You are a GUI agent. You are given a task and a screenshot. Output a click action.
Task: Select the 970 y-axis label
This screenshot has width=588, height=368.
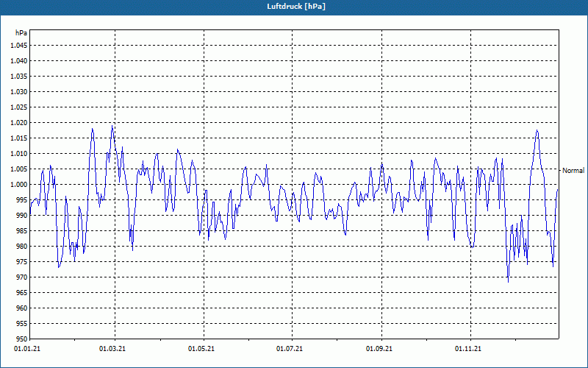pos(22,277)
